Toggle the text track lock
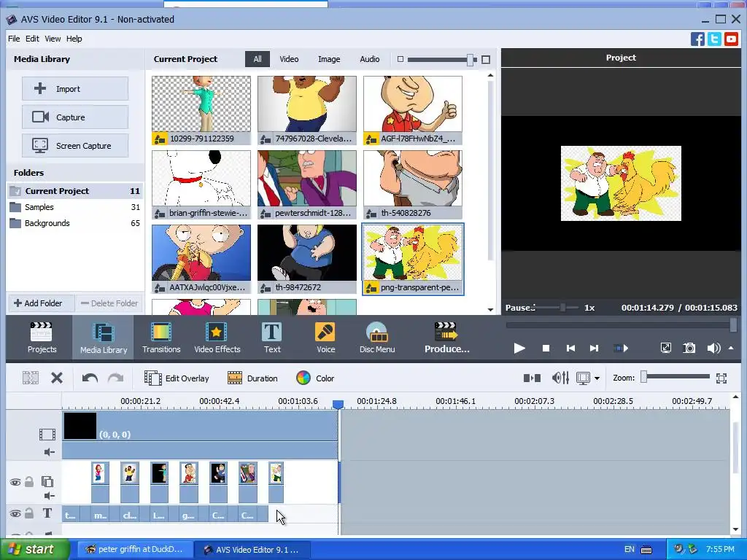The image size is (747, 560). 29,513
